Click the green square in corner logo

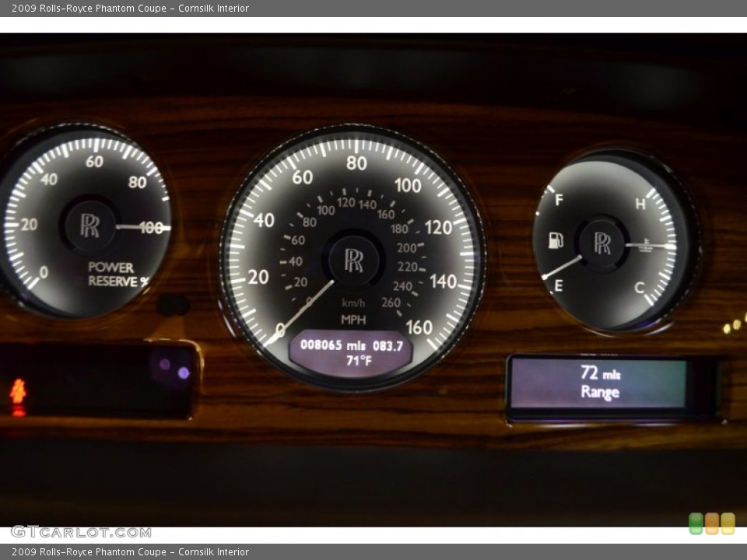click(696, 523)
